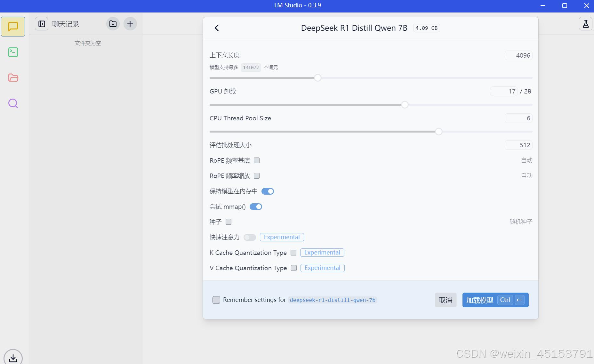Turn on the 快速注意力 flash attention toggle

click(250, 237)
